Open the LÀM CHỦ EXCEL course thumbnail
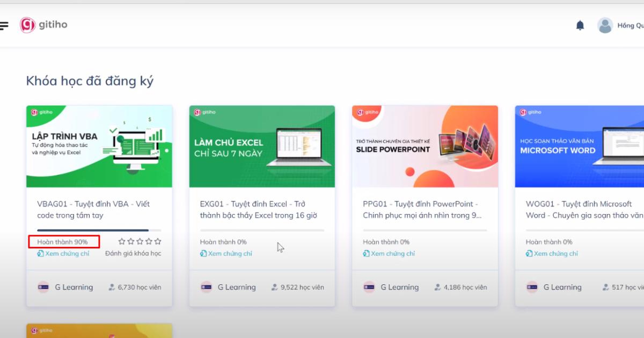The height and width of the screenshot is (338, 644). coord(261,146)
